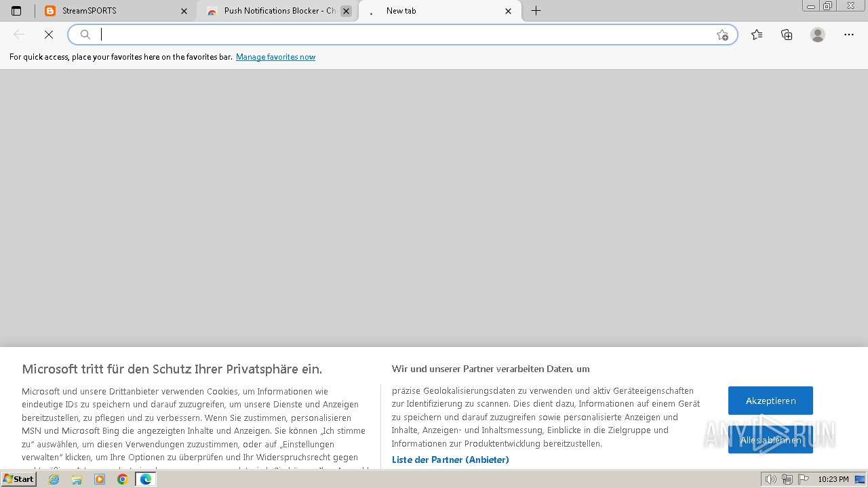
Task: Open Settings and more menu
Action: pos(849,35)
